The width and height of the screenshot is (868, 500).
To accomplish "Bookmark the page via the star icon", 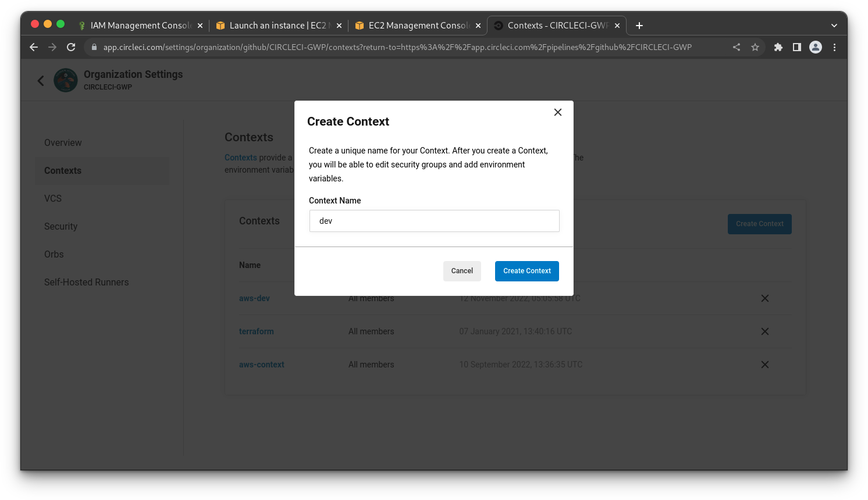I will click(755, 47).
